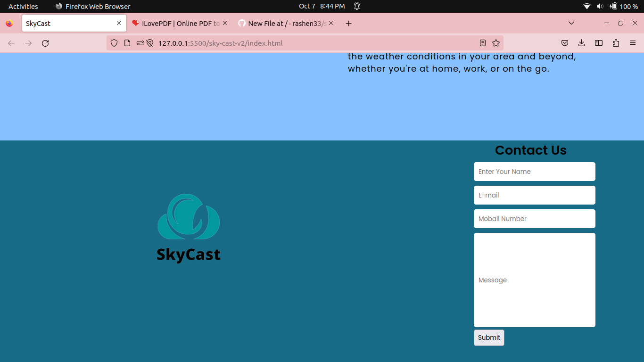Click the volume indicator in system tray
The height and width of the screenshot is (362, 644).
600,6
